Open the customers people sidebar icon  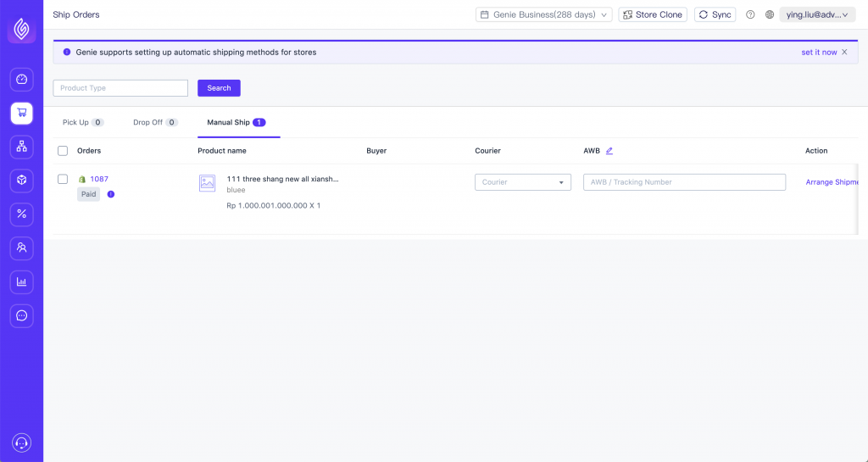coord(21,248)
